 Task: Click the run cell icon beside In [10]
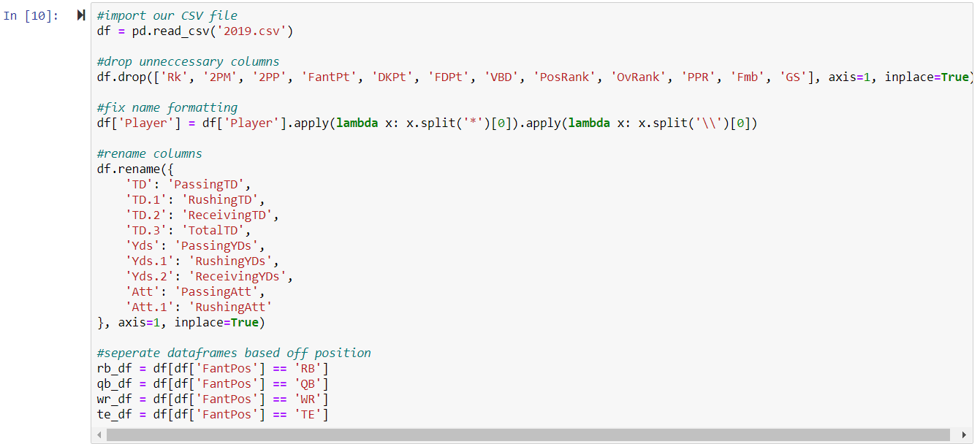tap(81, 15)
